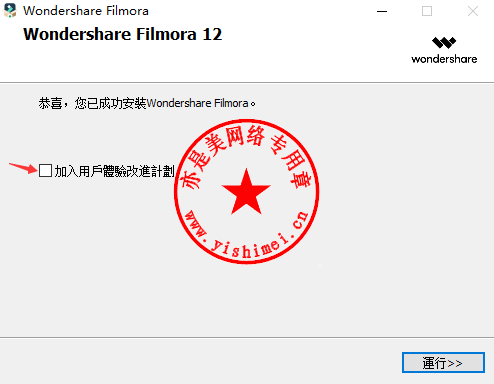
Task: Close the Wondershare Filmora installer window
Action: pyautogui.click(x=472, y=11)
